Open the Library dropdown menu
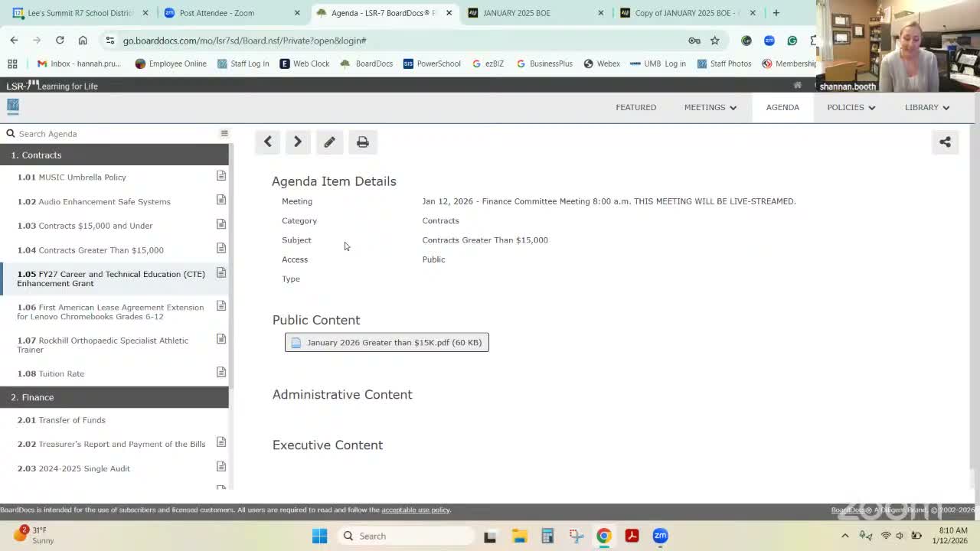Image resolution: width=980 pixels, height=551 pixels. click(927, 107)
